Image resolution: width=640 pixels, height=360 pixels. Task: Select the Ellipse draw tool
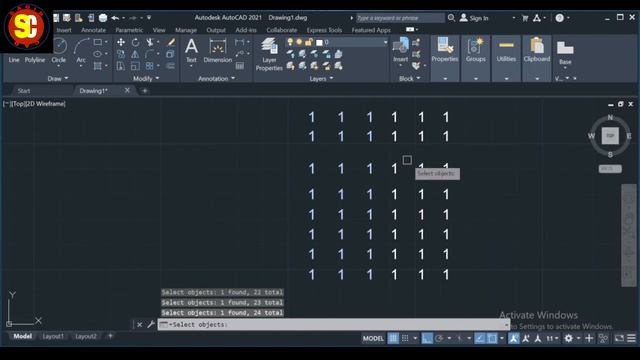(x=98, y=54)
